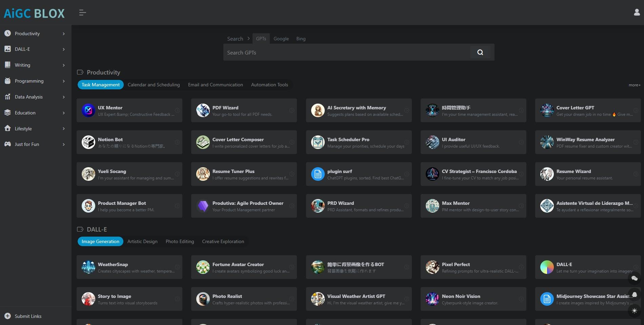Click the DALL-E colorful circle icon

click(547, 267)
